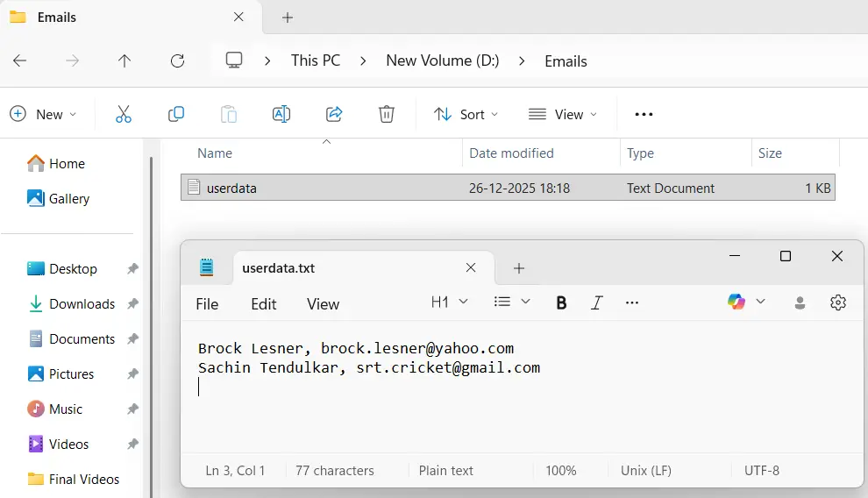The image size is (868, 498).
Task: Click the Paste clipboard icon in Explorer toolbar
Action: pos(229,115)
